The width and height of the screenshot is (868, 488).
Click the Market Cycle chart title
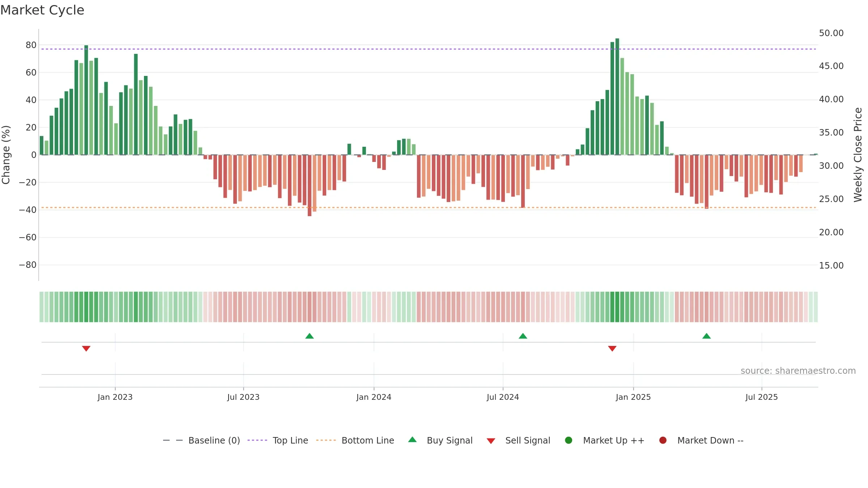click(x=42, y=10)
